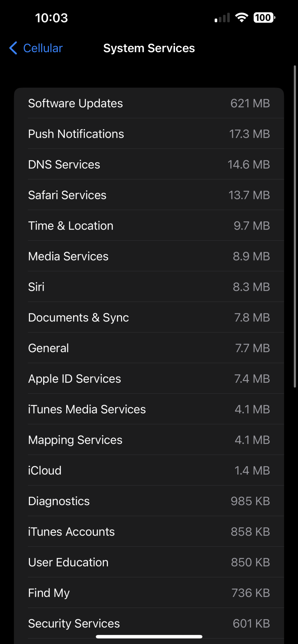The image size is (298, 644).
Task: Tap the Documents & Sync row
Action: click(149, 317)
